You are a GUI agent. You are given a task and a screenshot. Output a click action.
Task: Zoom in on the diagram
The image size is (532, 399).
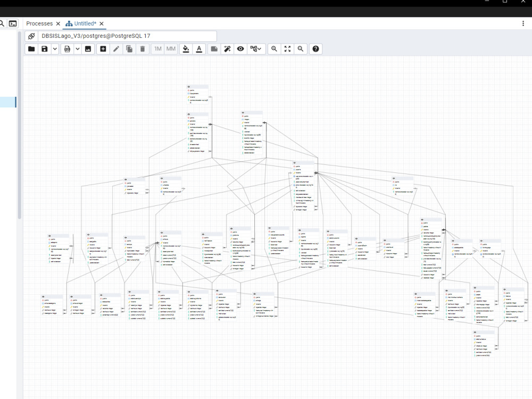click(x=274, y=49)
